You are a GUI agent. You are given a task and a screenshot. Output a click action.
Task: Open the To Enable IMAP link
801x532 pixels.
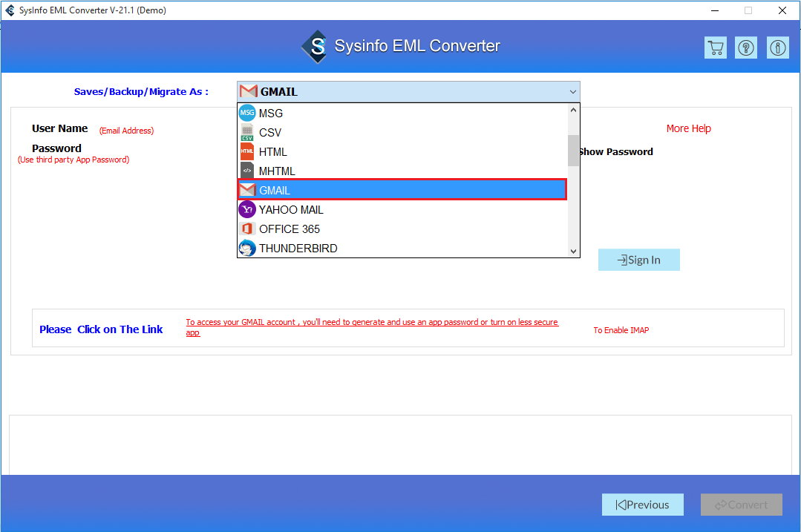point(621,330)
